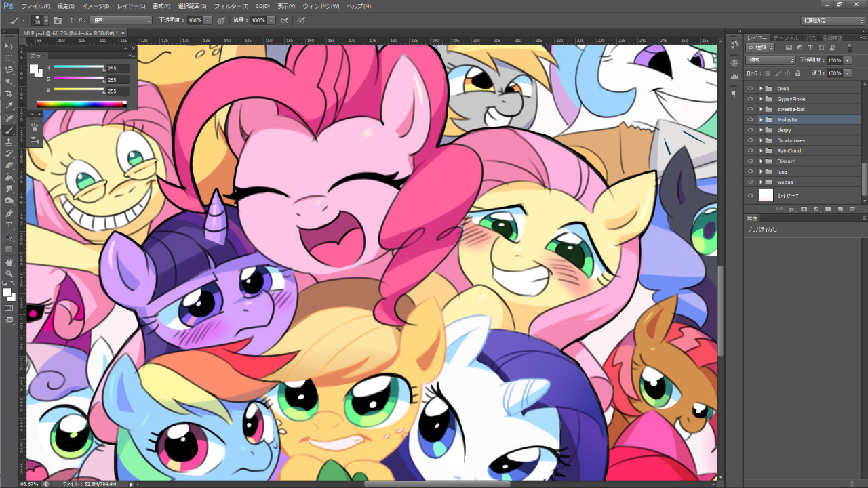Select the Path Selection tool
Viewport: 868px width, 488px height.
[9, 237]
